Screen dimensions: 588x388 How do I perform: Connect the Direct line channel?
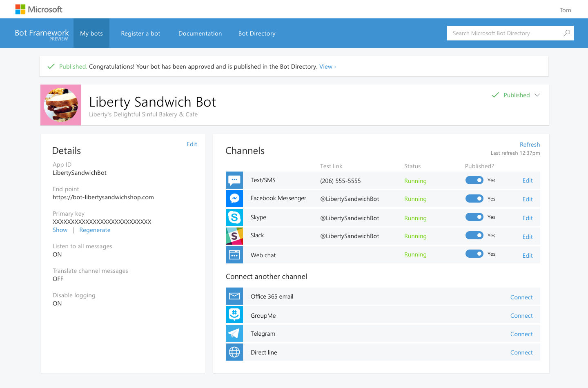point(521,352)
